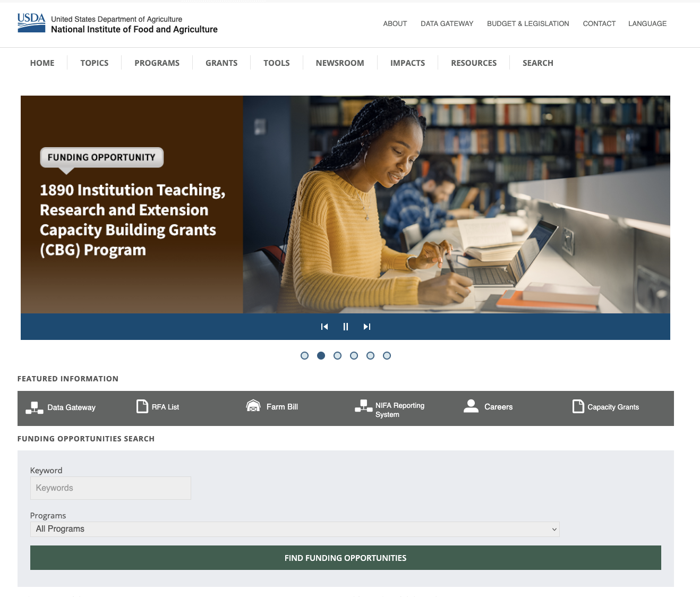The image size is (700, 597).
Task: Open the DATA GATEWAY top link
Action: click(447, 24)
